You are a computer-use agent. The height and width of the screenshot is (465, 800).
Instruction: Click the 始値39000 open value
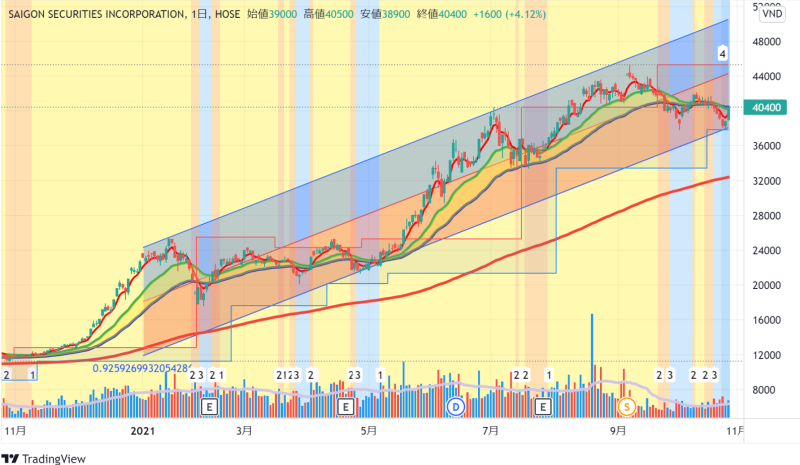272,14
